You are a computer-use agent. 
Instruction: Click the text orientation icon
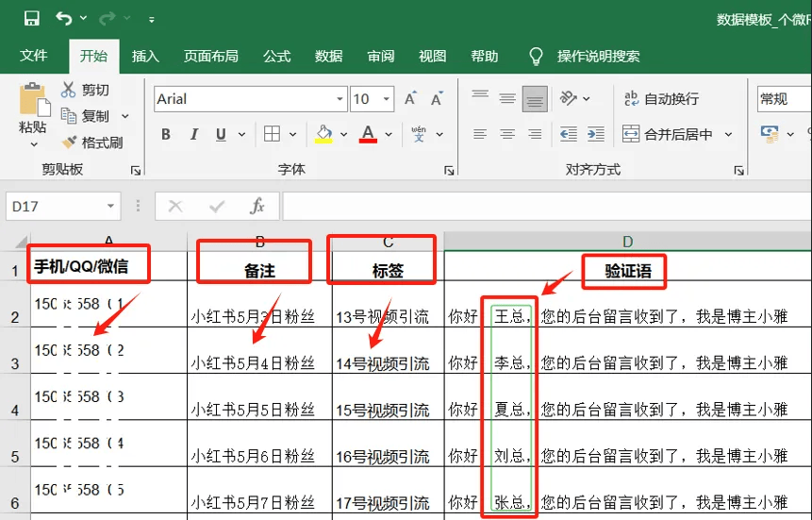pos(569,98)
